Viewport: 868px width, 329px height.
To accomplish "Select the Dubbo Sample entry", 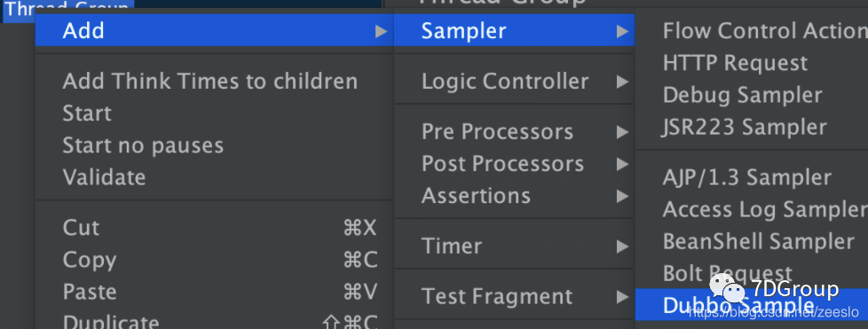I will [751, 305].
